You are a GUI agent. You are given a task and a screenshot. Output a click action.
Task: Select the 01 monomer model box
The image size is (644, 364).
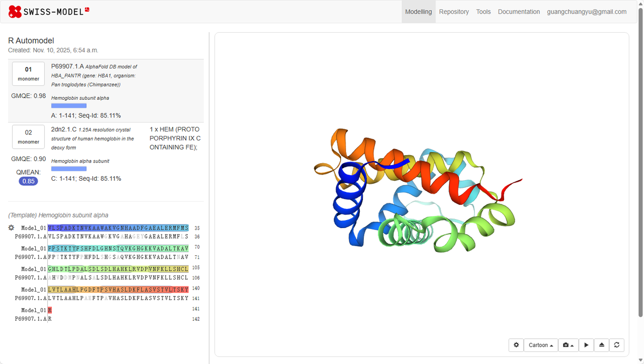(x=28, y=74)
